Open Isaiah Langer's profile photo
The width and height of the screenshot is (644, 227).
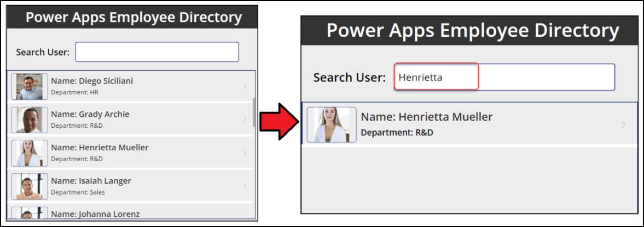[30, 186]
